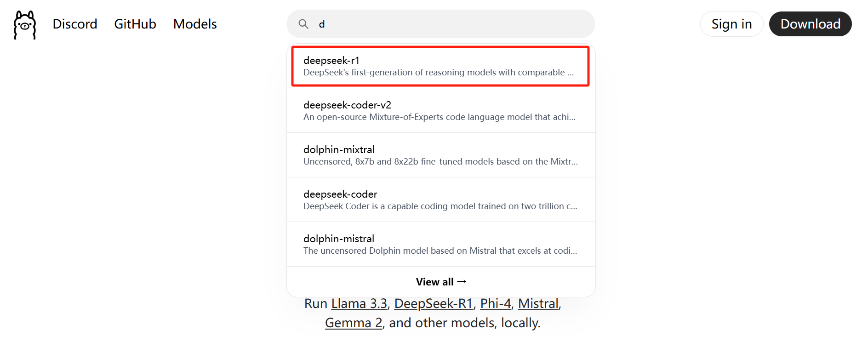Open the Llama 3.3 link
Viewport: 868px width, 353px height.
pyautogui.click(x=359, y=304)
